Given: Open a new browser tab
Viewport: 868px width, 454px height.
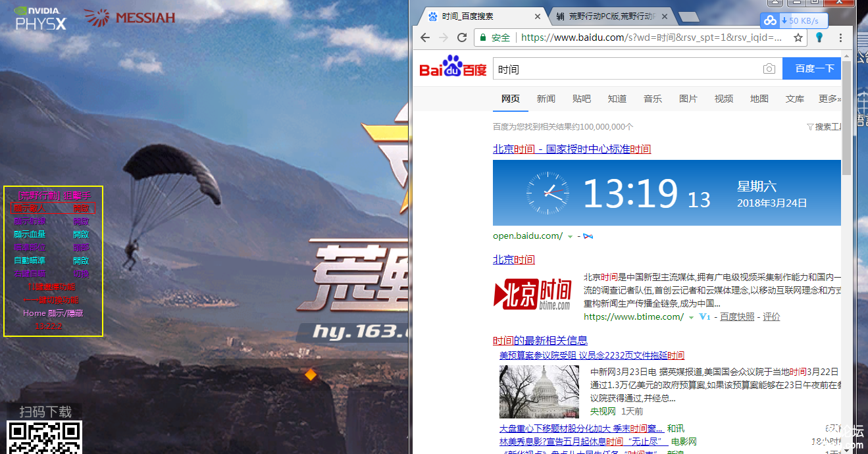Looking at the screenshot, I should tap(688, 16).
